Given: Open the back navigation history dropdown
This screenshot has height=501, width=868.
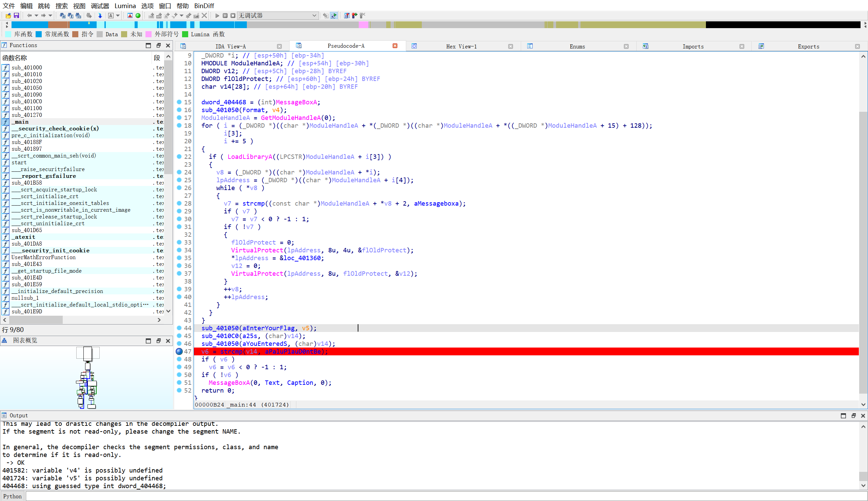Looking at the screenshot, I should point(36,16).
